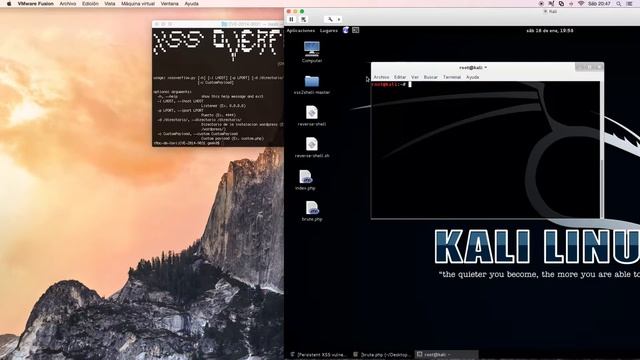Expand the arrow beside the wrench icon

coord(339,19)
